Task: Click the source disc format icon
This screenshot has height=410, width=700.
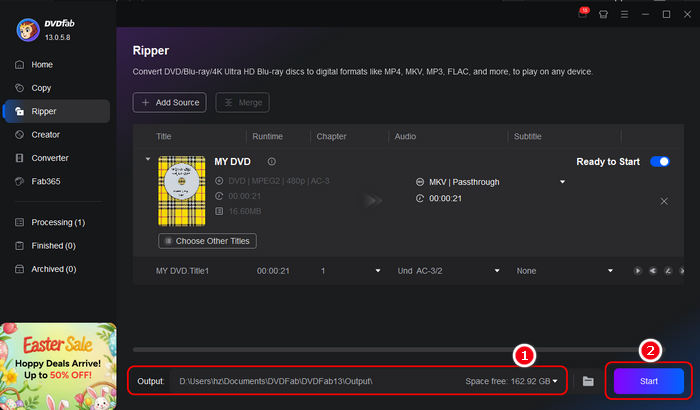Action: coord(219,181)
